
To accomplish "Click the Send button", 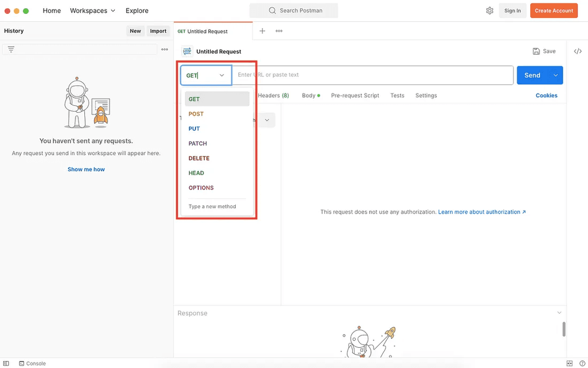I will 533,75.
